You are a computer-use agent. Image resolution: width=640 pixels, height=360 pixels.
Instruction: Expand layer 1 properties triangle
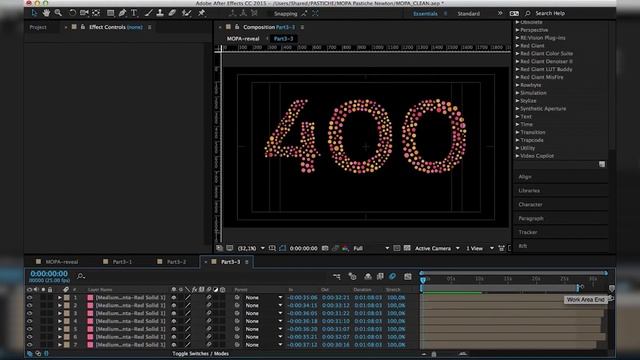[60, 298]
